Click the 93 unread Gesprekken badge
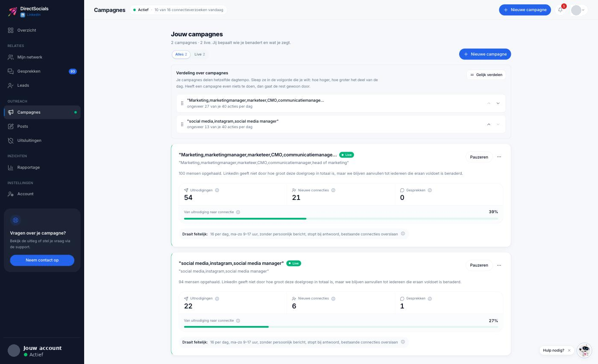 [x=73, y=71]
